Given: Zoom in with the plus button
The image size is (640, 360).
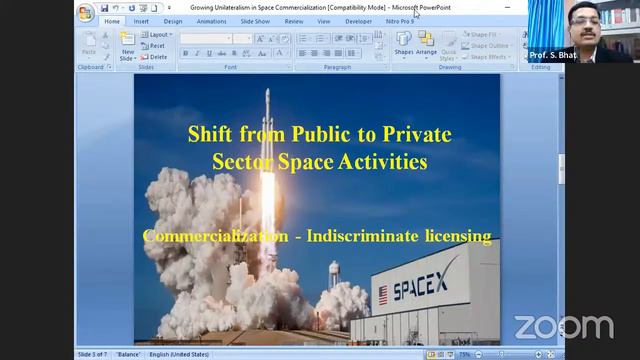Looking at the screenshot, I should (x=538, y=355).
